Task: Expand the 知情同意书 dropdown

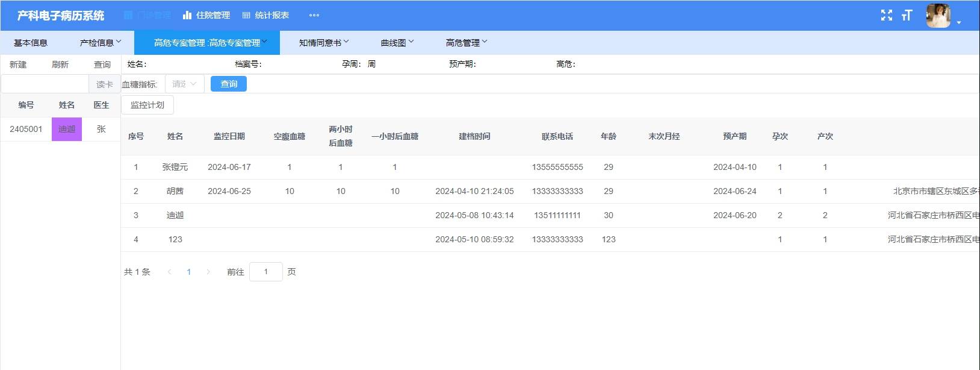Action: tap(324, 43)
